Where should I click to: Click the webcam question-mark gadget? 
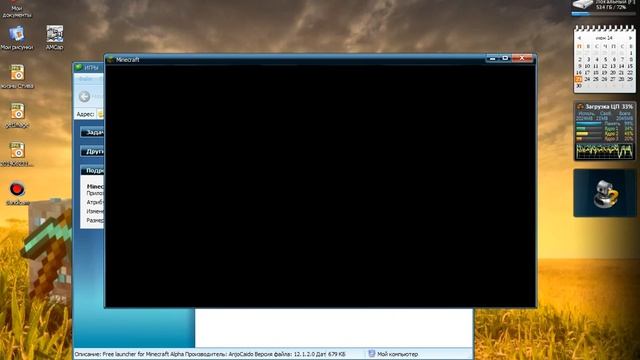[605, 193]
